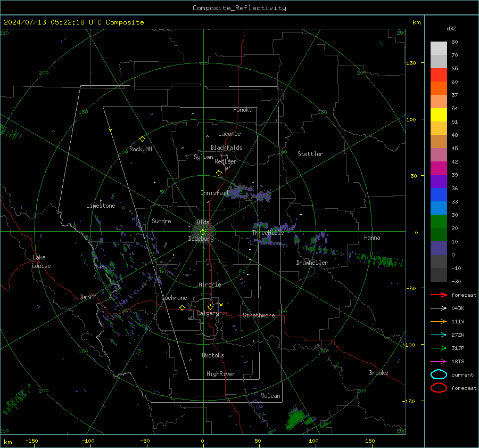Pick the yellow 54-51 dBZ swatch

tap(439, 115)
